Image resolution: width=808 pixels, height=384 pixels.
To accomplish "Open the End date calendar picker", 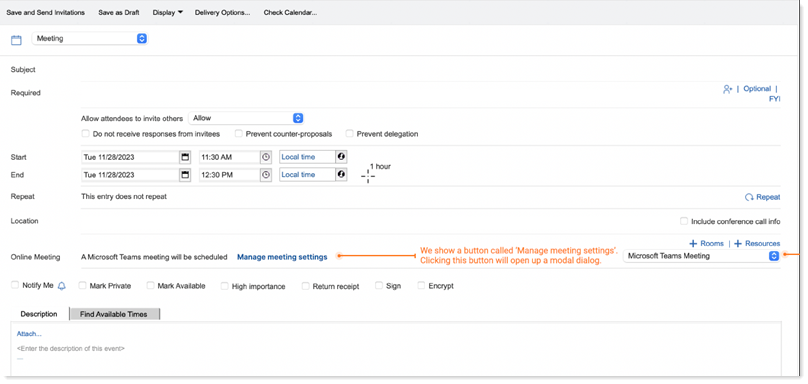I will pyautogui.click(x=186, y=175).
